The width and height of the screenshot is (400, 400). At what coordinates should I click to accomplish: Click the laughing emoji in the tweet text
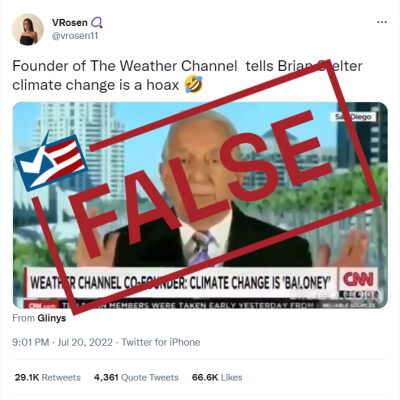(x=194, y=84)
